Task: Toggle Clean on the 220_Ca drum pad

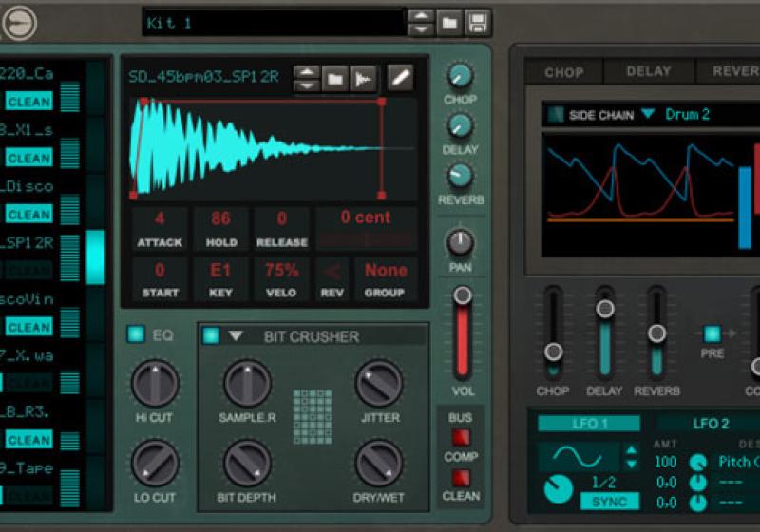Action: point(29,102)
